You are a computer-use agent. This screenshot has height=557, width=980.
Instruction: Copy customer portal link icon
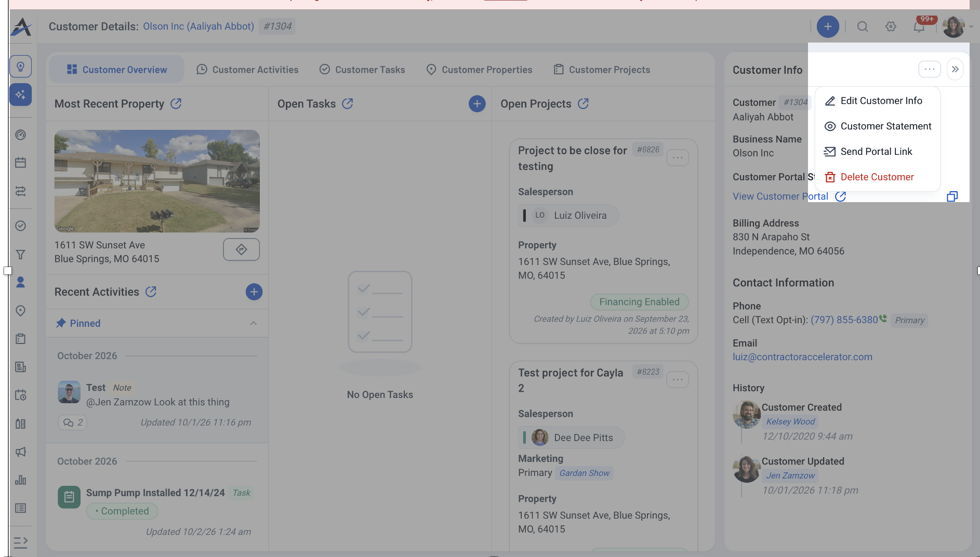(x=952, y=196)
